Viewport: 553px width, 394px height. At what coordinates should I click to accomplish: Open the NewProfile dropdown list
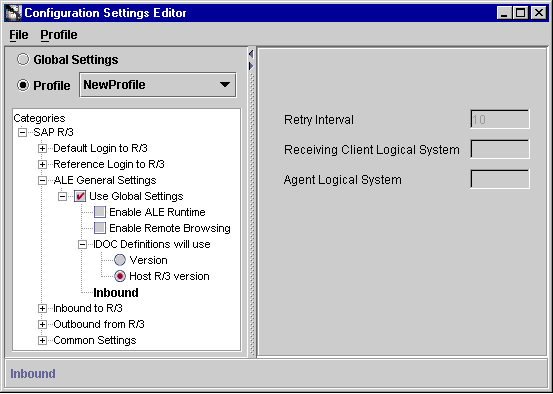[x=158, y=85]
